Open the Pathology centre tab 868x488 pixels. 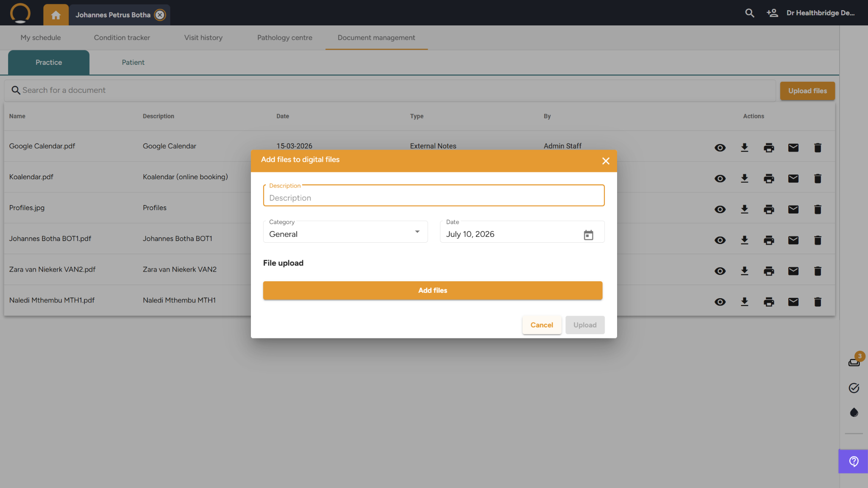click(x=285, y=38)
